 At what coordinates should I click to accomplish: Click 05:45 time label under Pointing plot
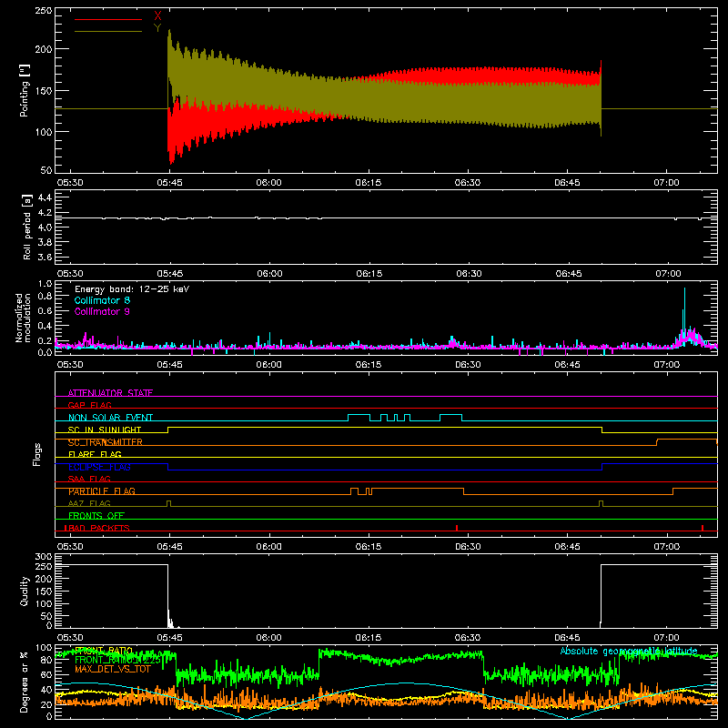coord(169,183)
